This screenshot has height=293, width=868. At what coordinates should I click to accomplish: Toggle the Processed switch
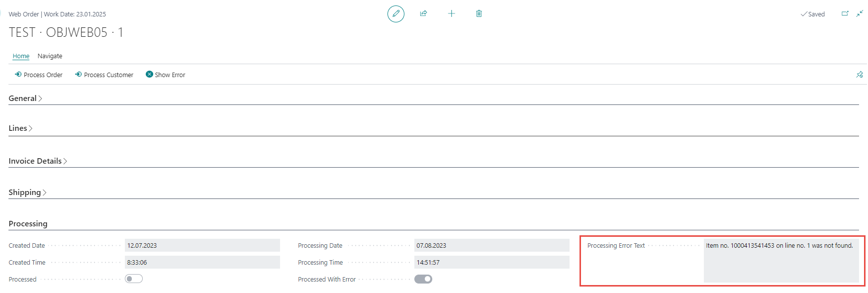(134, 279)
